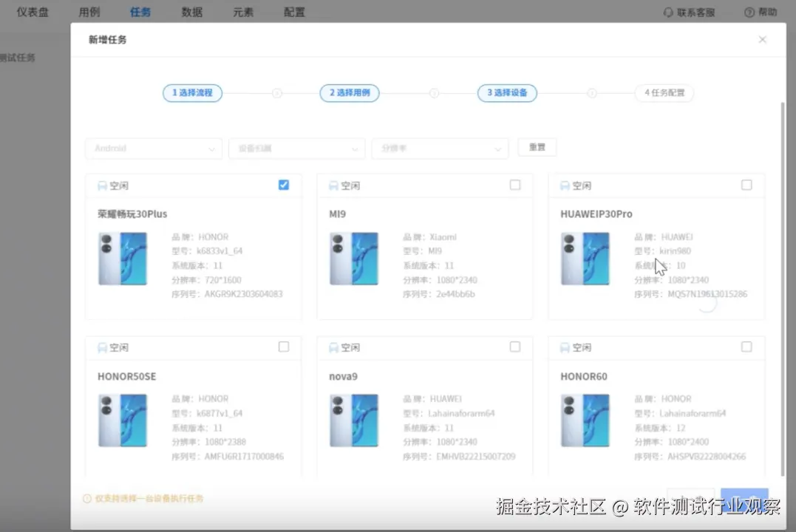
Task: Click the MI9 phone thumbnail
Action: pyautogui.click(x=354, y=259)
